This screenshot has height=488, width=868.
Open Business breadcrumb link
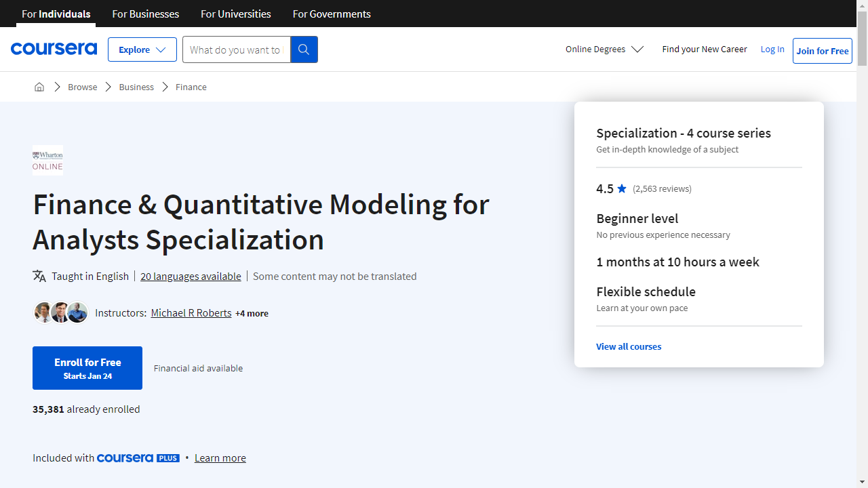pyautogui.click(x=136, y=87)
